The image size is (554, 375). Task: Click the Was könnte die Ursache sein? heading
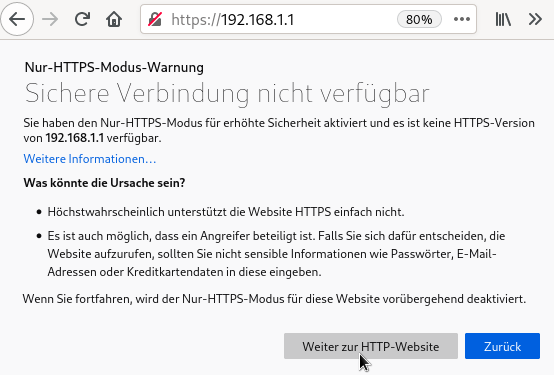(x=104, y=183)
